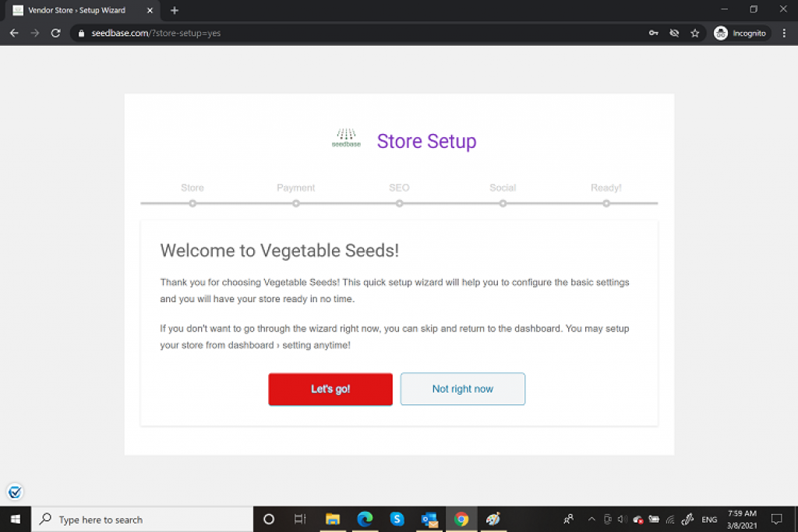Click the Payment step marker
The image size is (798, 532).
pos(296,203)
